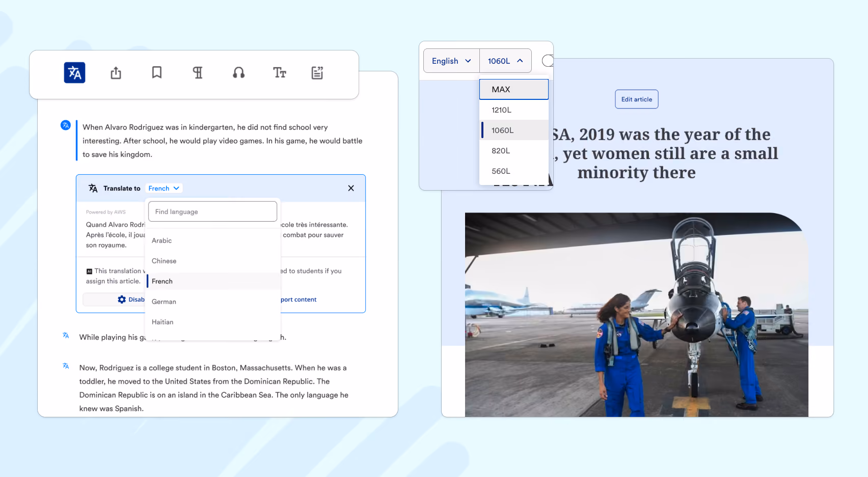Choose the 820L reading level

tap(514, 150)
